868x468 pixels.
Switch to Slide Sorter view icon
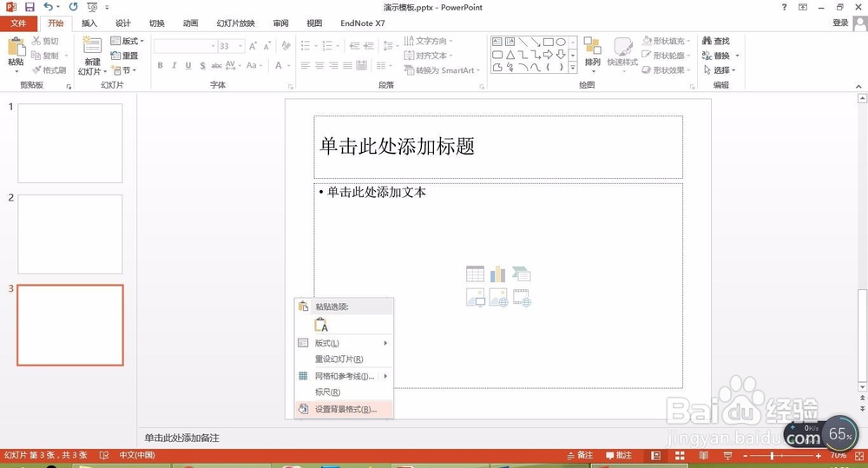click(x=680, y=455)
